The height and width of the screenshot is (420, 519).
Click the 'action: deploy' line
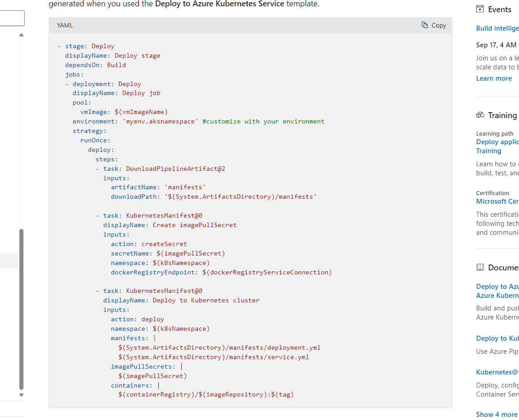[138, 319]
